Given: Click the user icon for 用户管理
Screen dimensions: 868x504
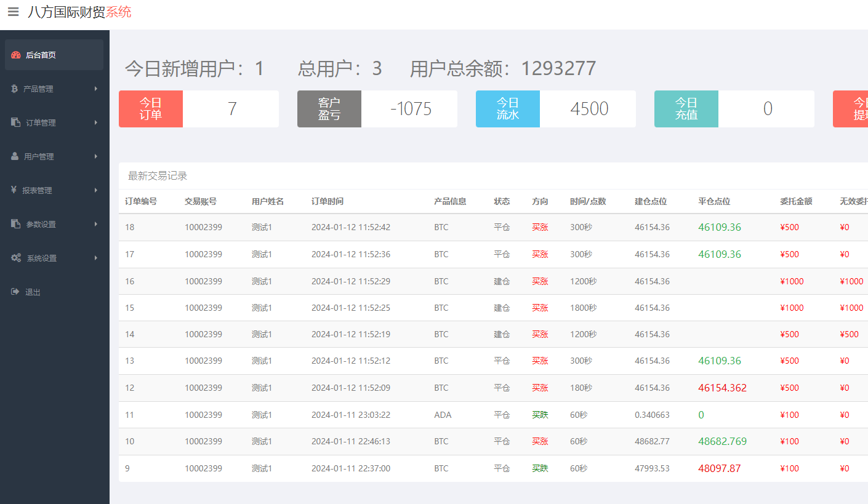Looking at the screenshot, I should [x=15, y=156].
